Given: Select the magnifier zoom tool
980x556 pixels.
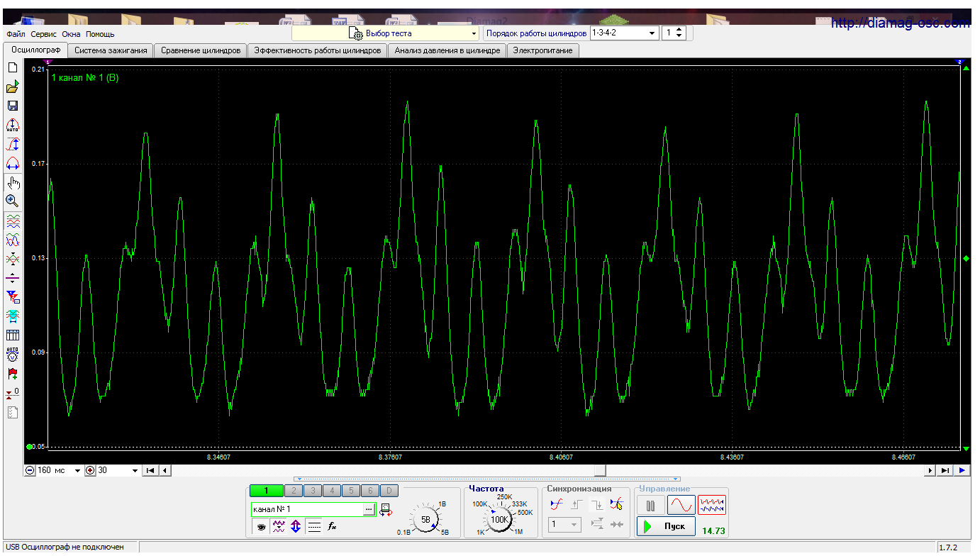Looking at the screenshot, I should click(x=12, y=201).
